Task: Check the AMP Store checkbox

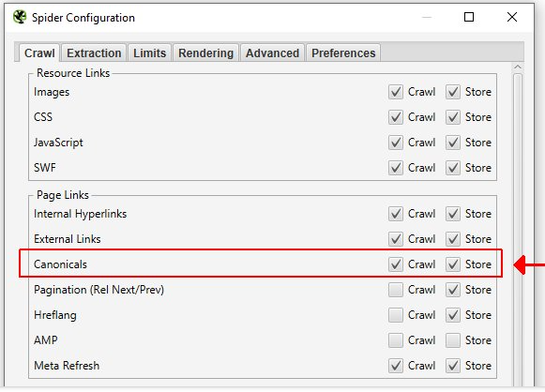Action: 453,340
